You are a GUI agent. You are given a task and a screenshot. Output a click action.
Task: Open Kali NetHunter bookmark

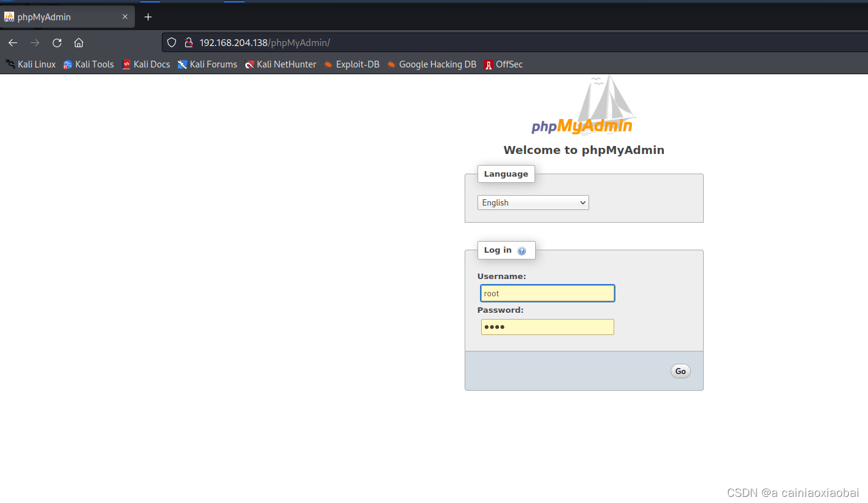pos(280,64)
